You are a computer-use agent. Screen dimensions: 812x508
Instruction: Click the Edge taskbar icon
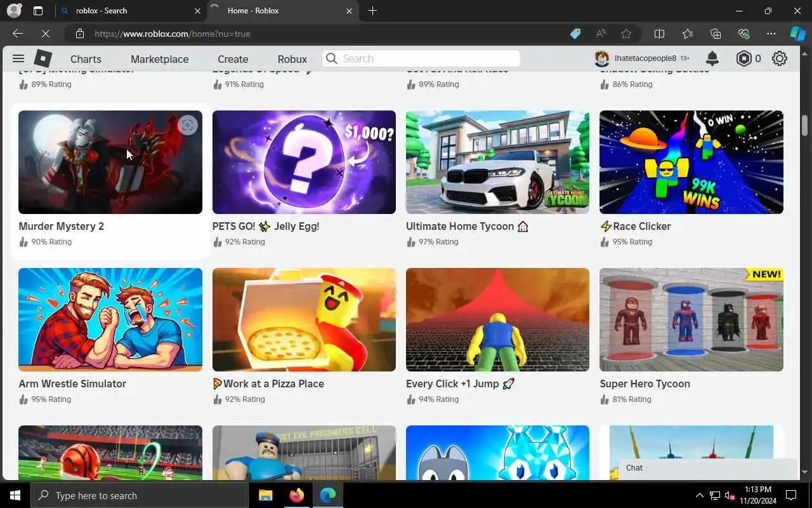327,495
